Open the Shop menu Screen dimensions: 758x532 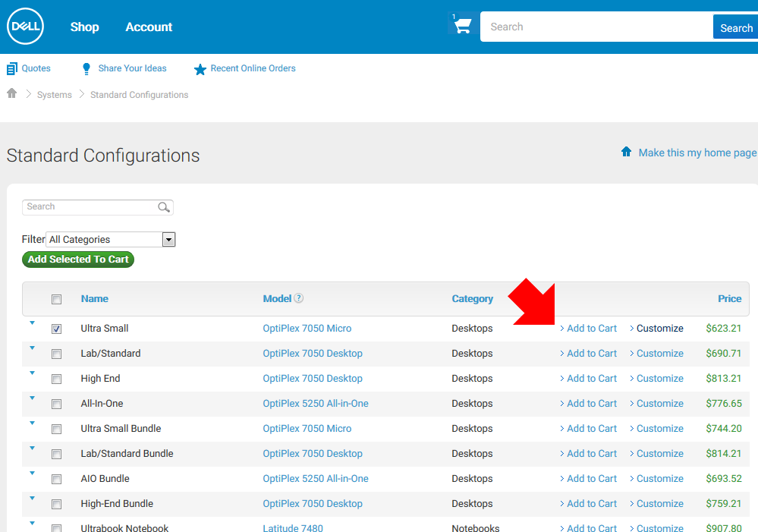[x=84, y=27]
